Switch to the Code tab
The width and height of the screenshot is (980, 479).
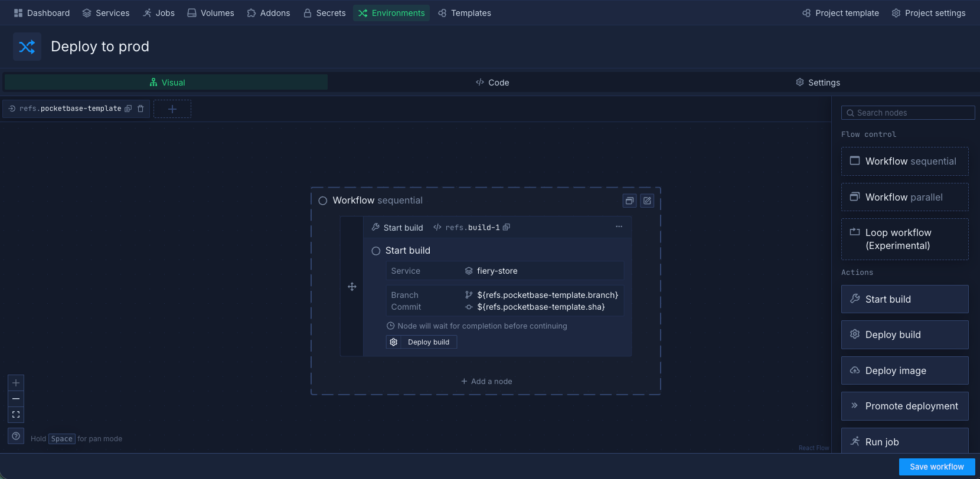click(492, 83)
